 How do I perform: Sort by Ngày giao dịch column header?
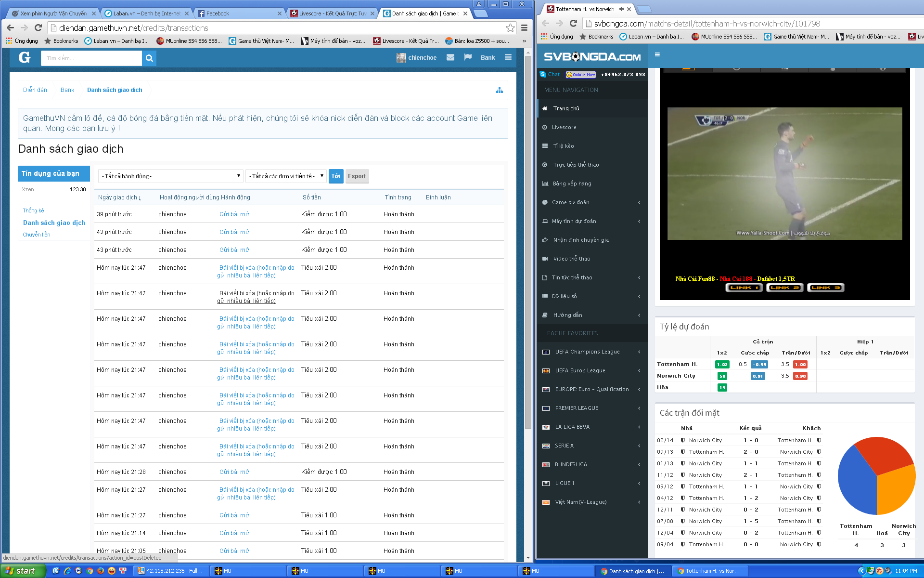119,197
